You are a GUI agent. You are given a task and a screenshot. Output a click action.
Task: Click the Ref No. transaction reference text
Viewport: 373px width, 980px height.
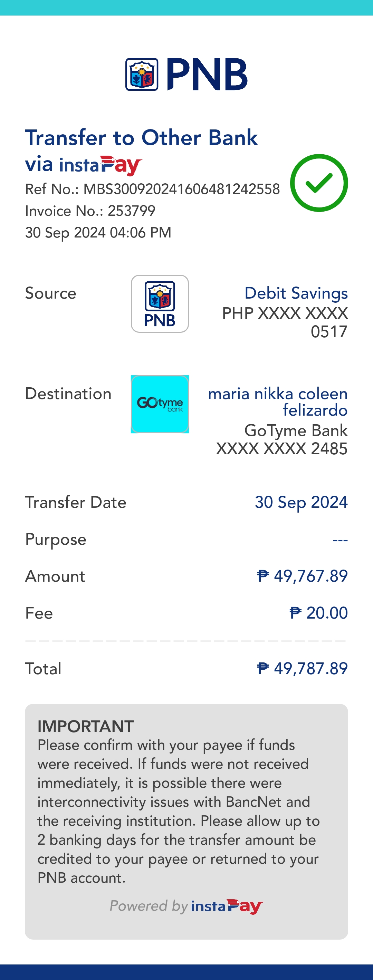(152, 189)
